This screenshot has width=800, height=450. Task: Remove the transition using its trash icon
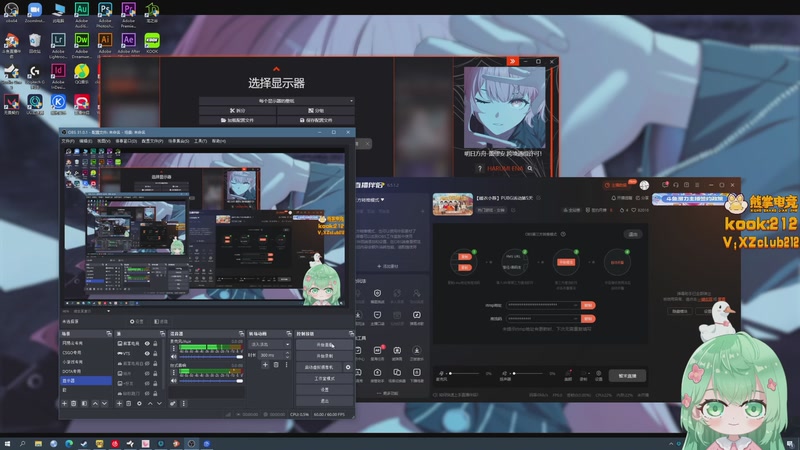(x=276, y=365)
